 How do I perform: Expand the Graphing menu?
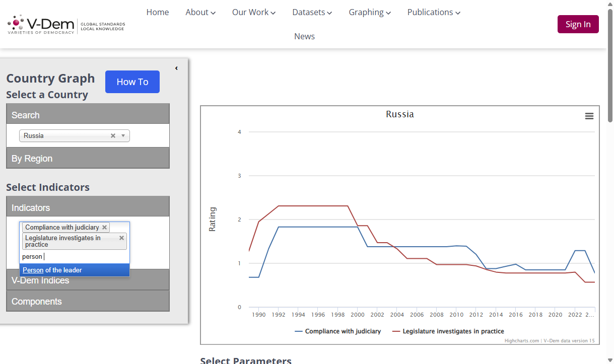pyautogui.click(x=370, y=12)
